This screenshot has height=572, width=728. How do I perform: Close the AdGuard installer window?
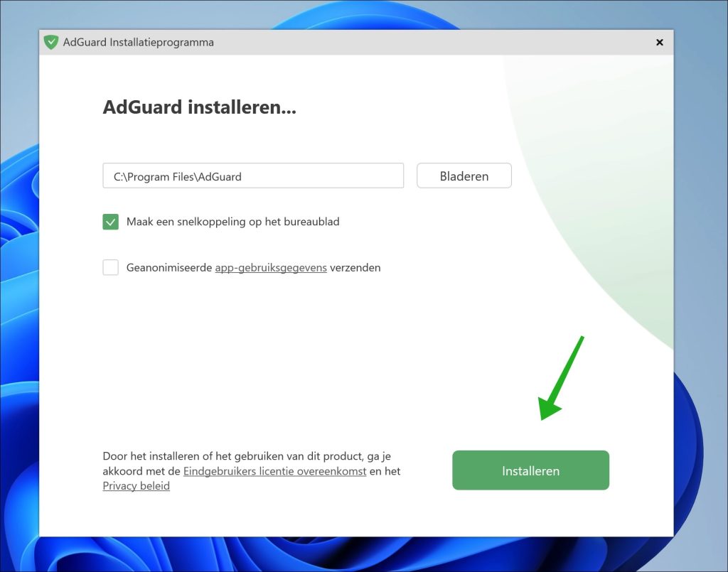coord(659,42)
